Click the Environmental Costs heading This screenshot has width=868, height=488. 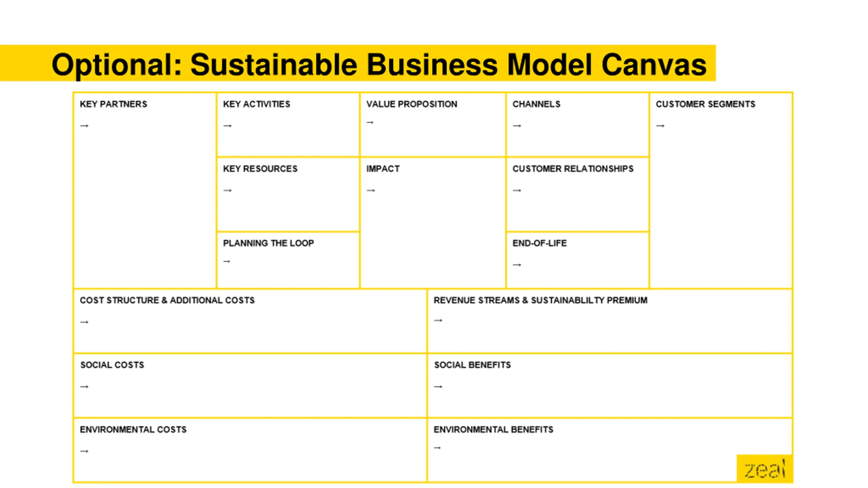133,429
